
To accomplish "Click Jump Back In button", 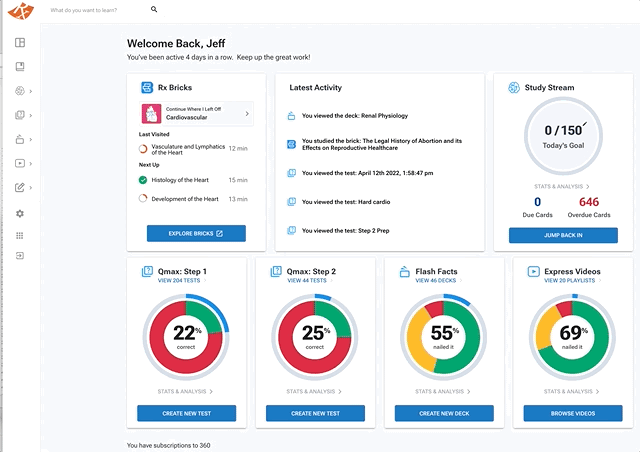I will point(563,235).
